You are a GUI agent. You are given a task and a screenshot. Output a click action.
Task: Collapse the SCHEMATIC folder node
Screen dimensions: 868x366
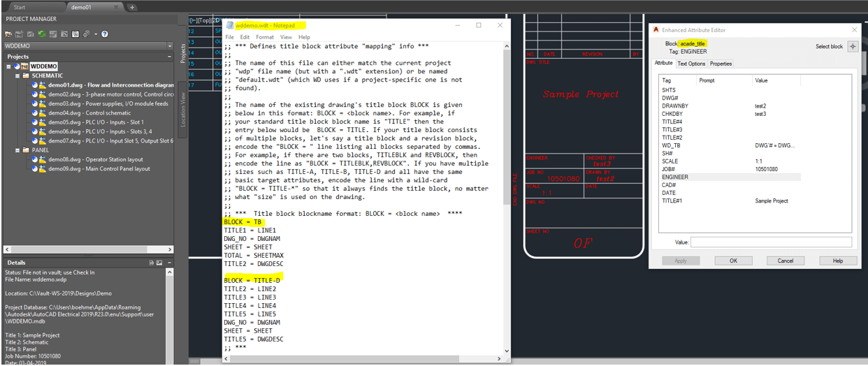(17, 75)
